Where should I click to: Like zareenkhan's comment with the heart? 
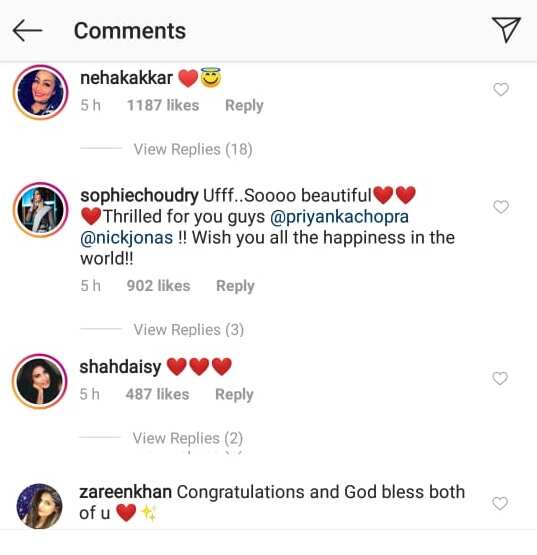click(x=500, y=503)
